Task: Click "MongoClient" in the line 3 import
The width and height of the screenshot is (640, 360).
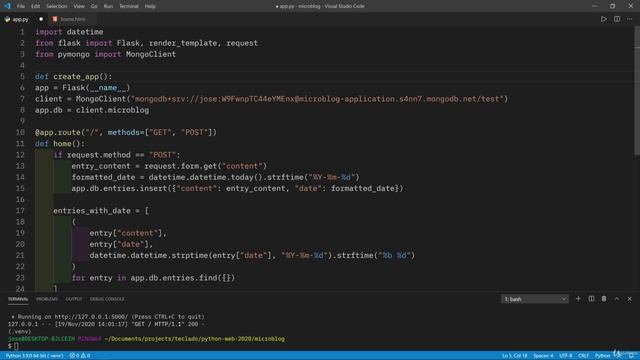Action: [x=151, y=54]
